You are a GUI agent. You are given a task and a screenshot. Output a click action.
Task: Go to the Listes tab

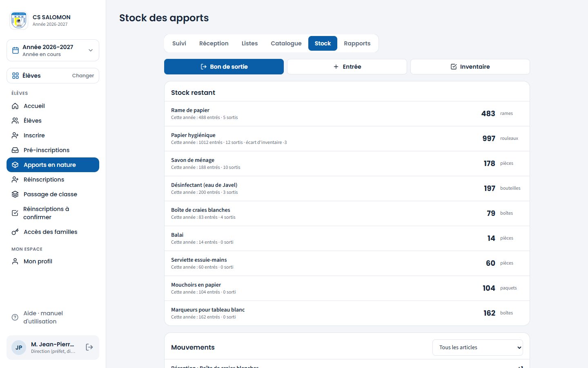(x=249, y=43)
